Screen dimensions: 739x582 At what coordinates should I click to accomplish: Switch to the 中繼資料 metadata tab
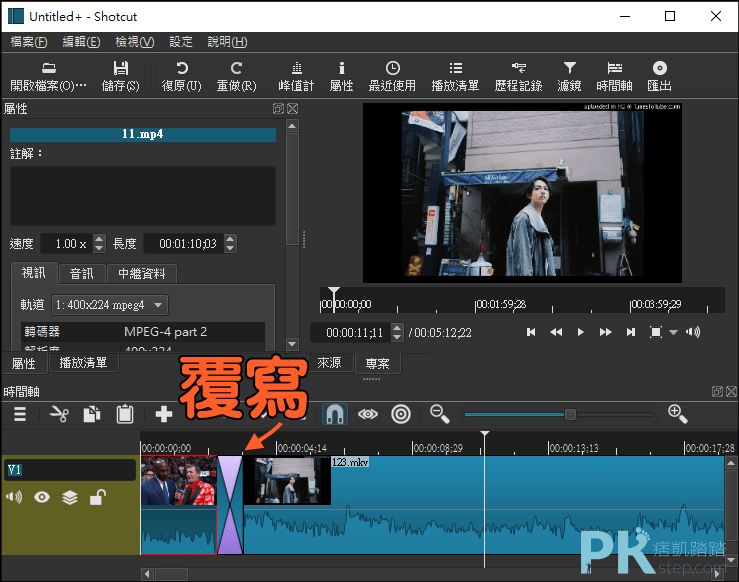click(142, 274)
